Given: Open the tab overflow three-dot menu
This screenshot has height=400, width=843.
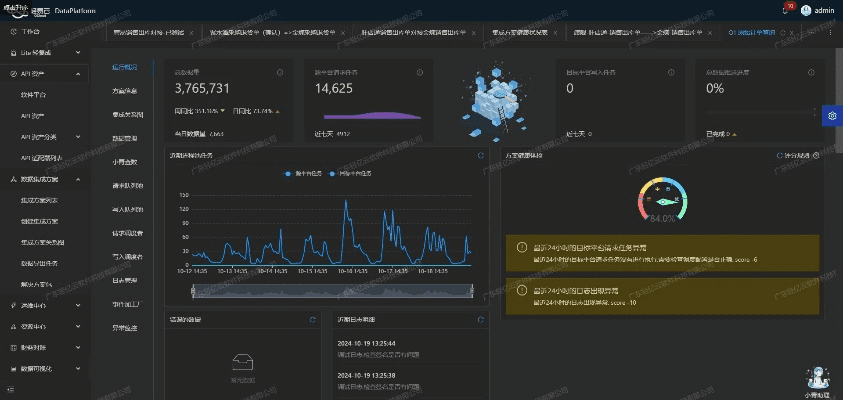Looking at the screenshot, I should (x=831, y=32).
